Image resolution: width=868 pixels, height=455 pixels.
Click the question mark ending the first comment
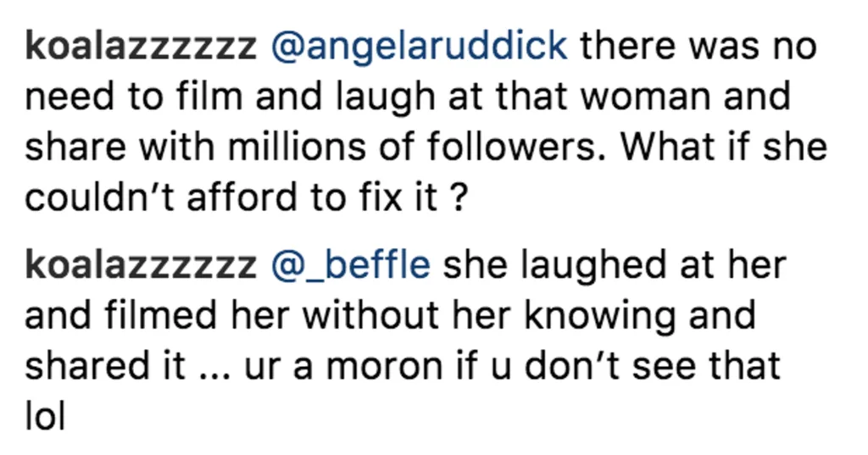tap(459, 198)
